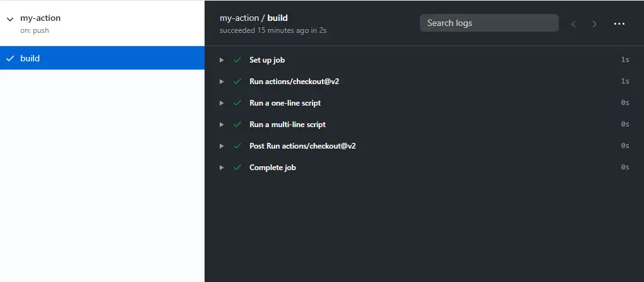Screen dimensions: 644x282
Task: Open the three-dot log options menu
Action: tap(619, 24)
